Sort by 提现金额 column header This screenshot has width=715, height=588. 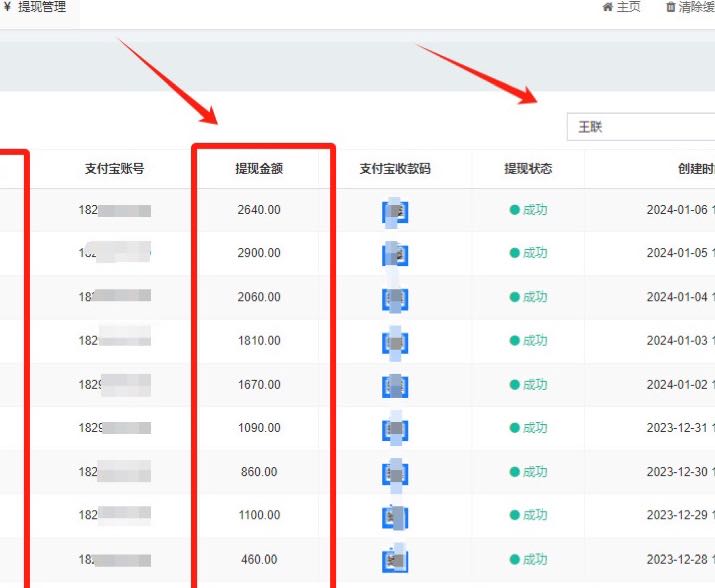[259, 169]
